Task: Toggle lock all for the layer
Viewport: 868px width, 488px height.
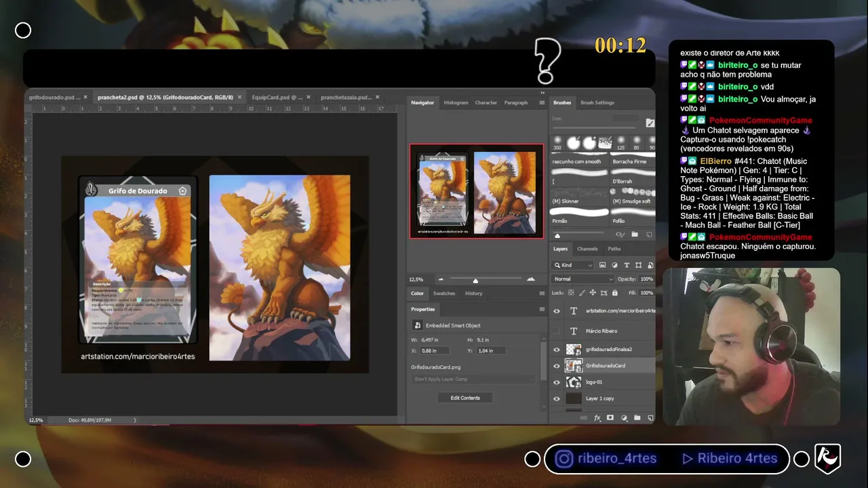Action: [616, 293]
